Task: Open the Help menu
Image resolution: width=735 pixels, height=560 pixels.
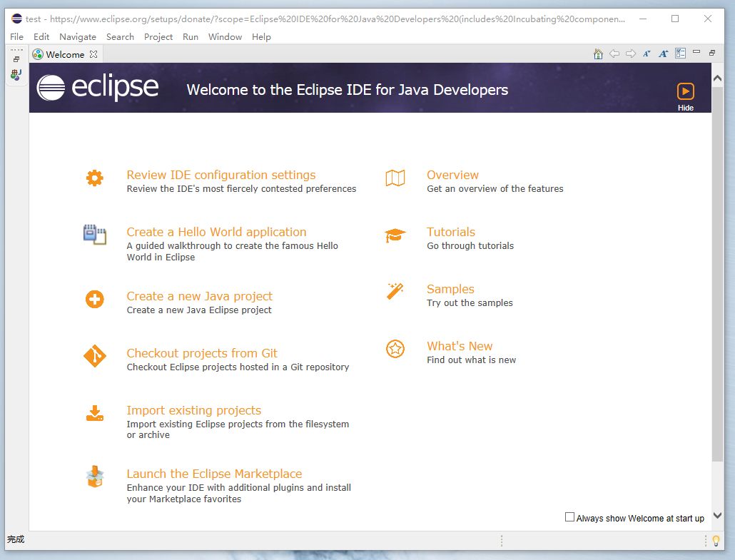Action: [x=261, y=36]
